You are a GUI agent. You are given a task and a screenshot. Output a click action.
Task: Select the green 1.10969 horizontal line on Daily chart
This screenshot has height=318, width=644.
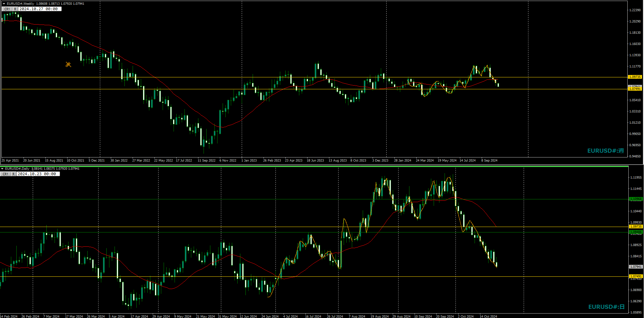[x=314, y=199]
